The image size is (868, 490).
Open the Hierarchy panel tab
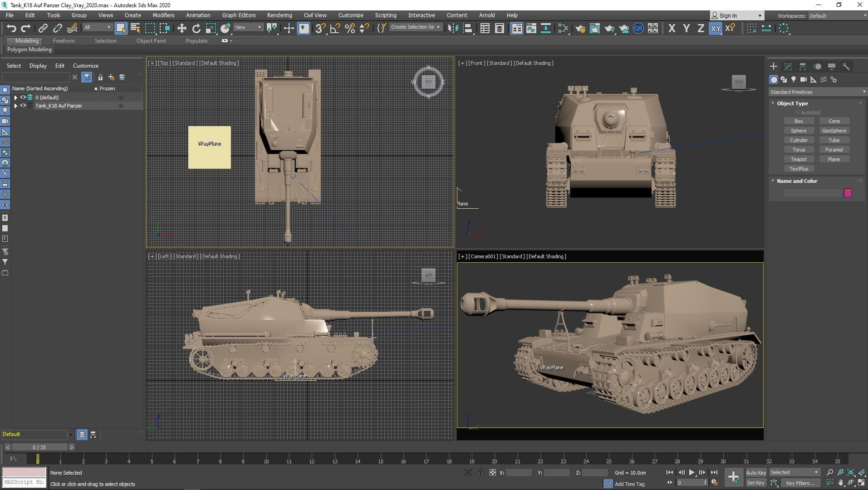[803, 67]
